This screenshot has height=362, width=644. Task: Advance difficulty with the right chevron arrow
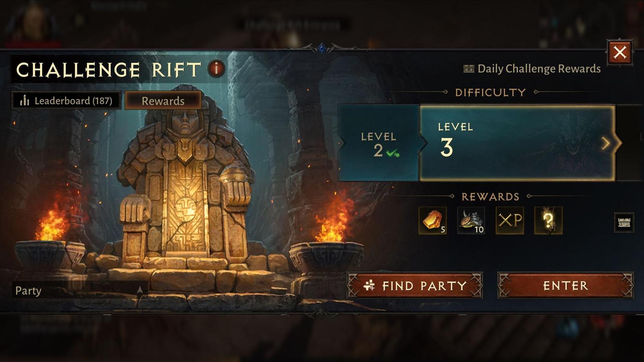[x=605, y=143]
